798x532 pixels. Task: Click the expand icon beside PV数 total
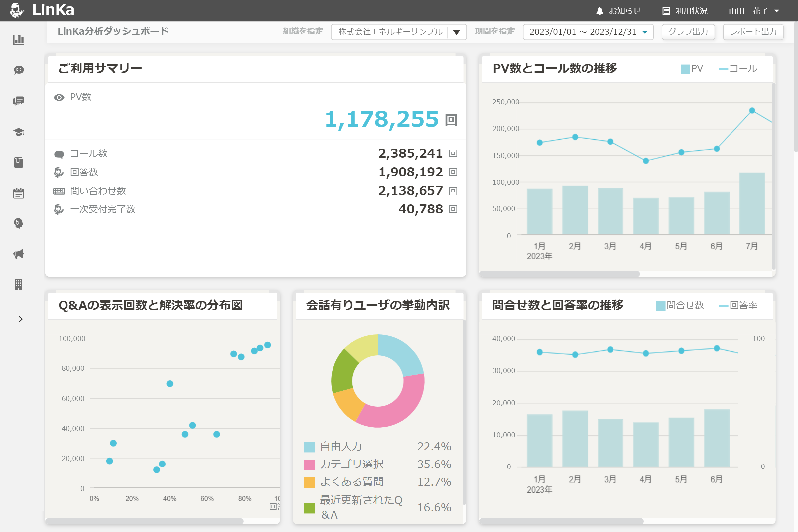tap(451, 120)
